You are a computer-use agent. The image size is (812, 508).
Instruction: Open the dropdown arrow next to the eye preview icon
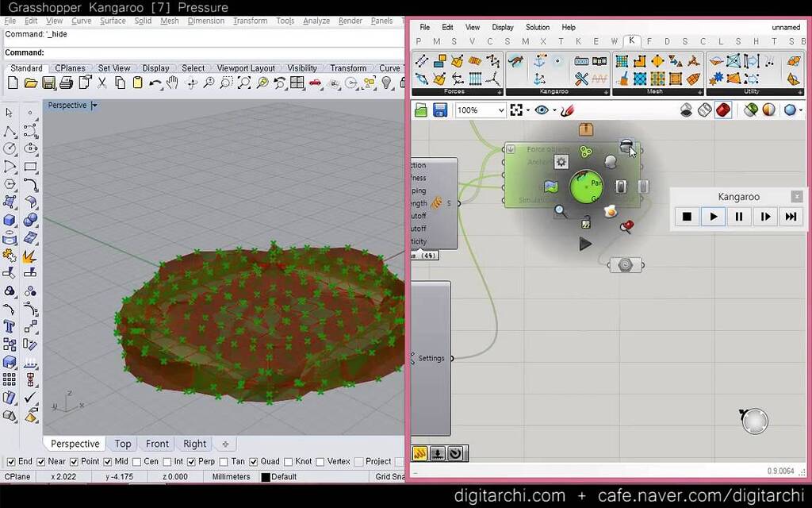click(x=554, y=110)
